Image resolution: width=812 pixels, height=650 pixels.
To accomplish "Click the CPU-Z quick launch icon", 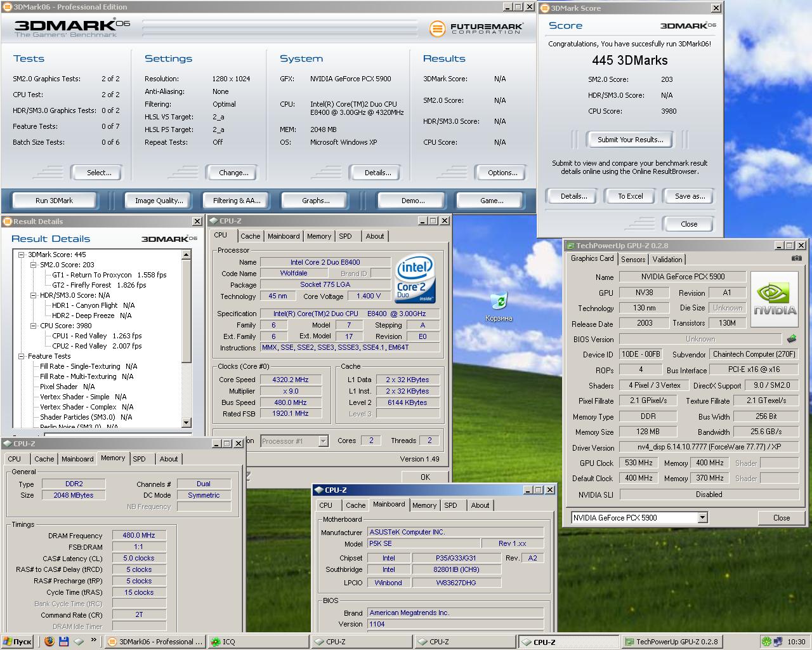I will [79, 642].
